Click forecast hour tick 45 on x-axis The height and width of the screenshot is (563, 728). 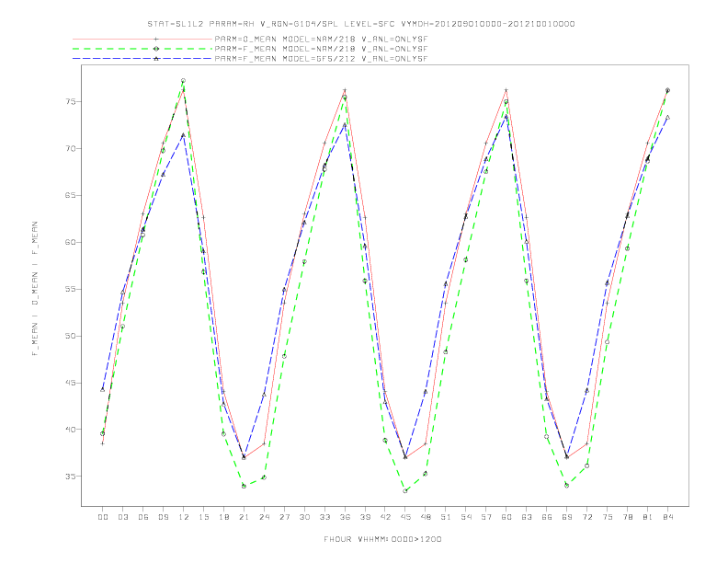405,517
